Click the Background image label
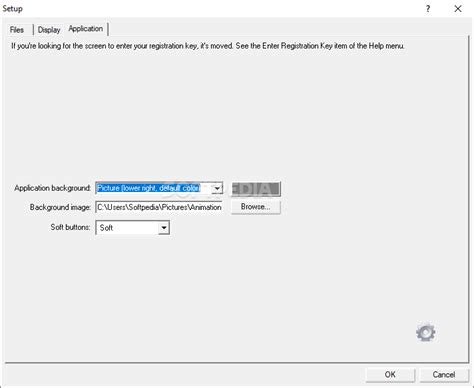Screen dimensions: 474x388 (60, 207)
